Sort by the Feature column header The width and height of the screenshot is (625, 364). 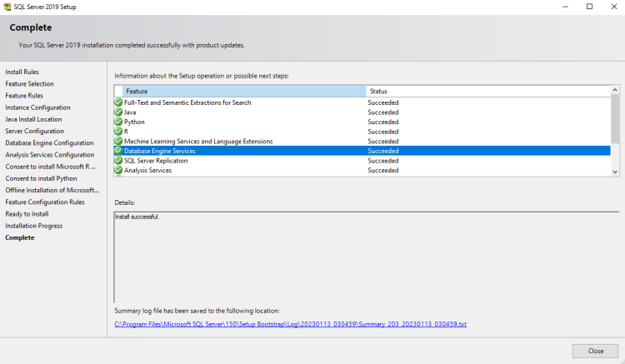tap(244, 91)
